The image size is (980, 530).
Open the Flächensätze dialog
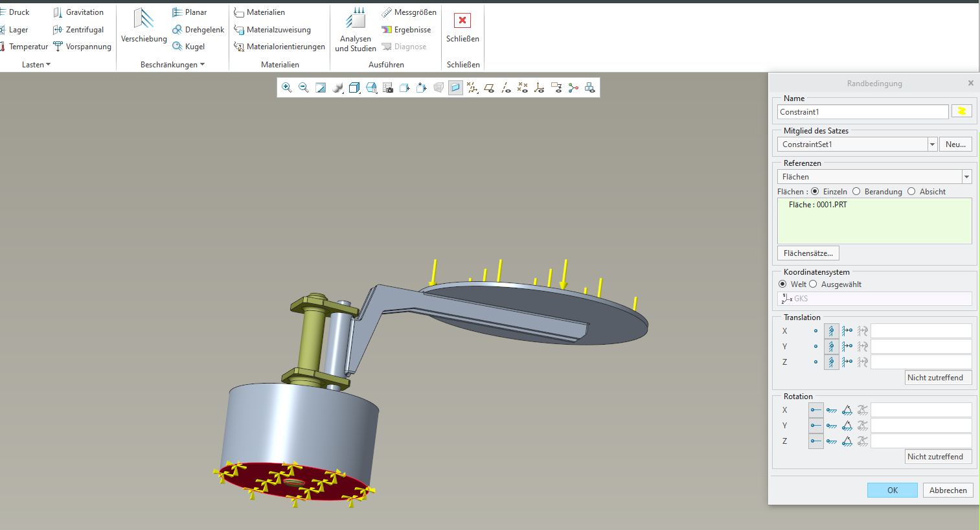click(808, 253)
